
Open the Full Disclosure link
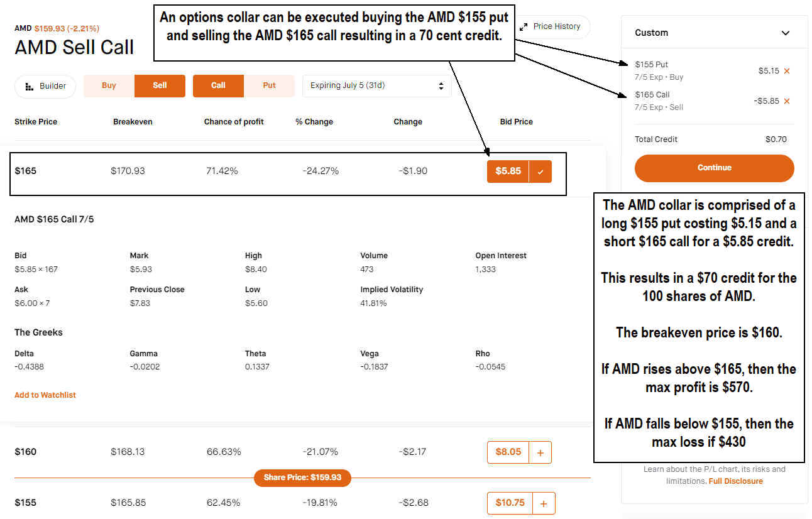coord(735,481)
